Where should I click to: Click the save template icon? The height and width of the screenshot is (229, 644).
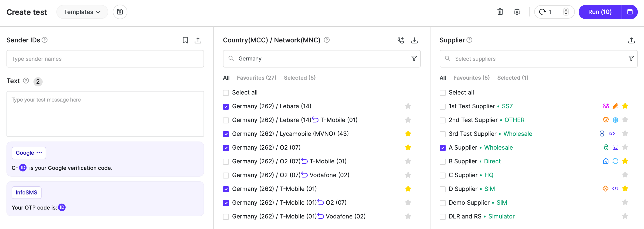(x=120, y=12)
